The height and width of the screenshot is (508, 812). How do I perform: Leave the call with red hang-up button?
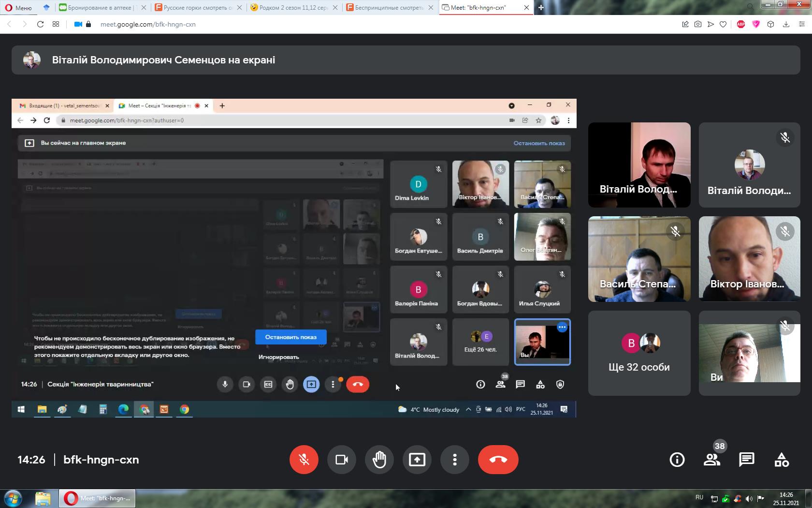[x=498, y=460]
